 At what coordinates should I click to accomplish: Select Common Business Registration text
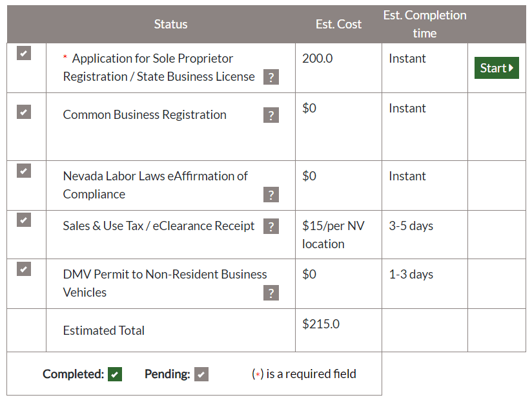(145, 115)
